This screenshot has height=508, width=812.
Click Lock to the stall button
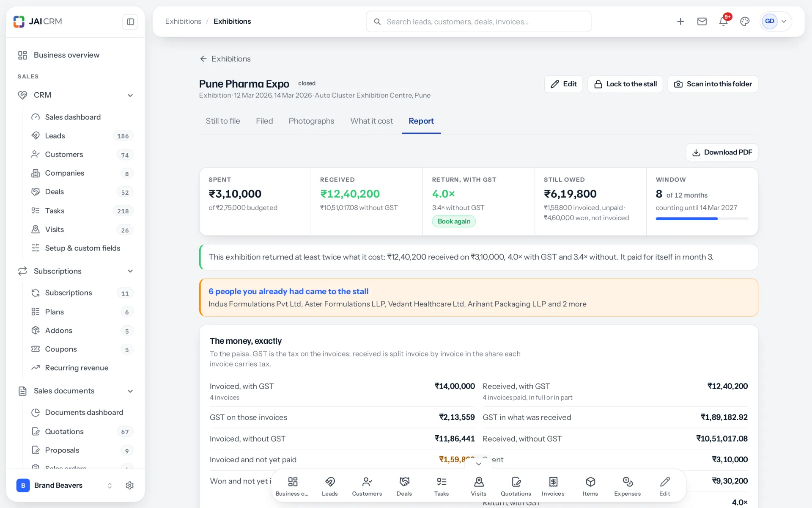pyautogui.click(x=625, y=84)
